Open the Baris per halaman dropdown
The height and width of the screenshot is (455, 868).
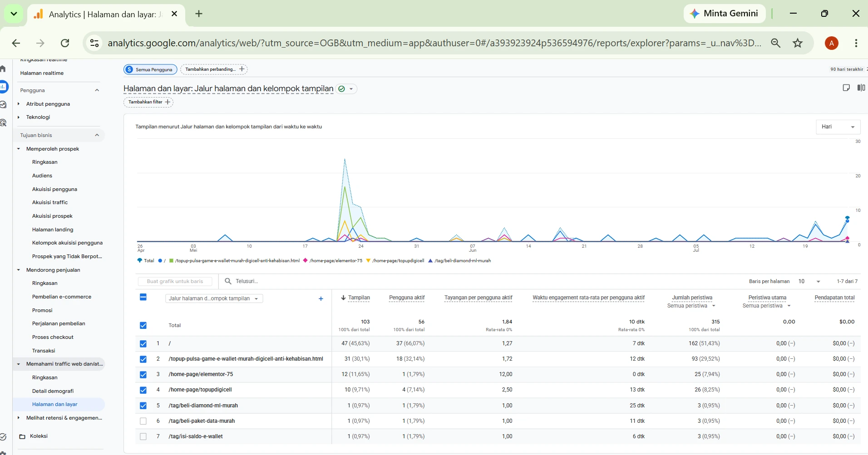809,281
